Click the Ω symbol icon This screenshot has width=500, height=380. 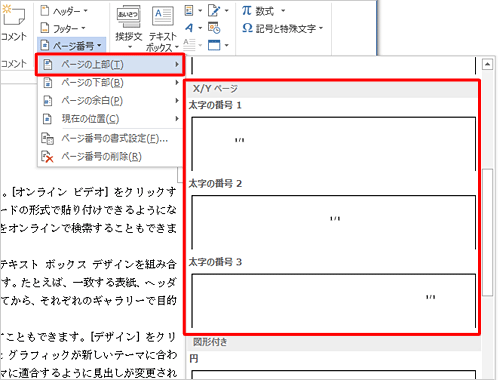[247, 28]
